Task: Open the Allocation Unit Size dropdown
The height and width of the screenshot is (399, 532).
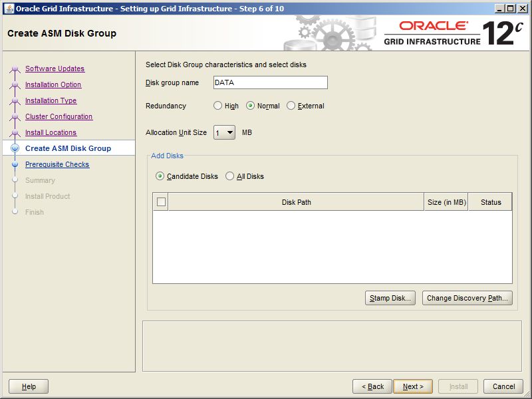Action: coord(224,132)
